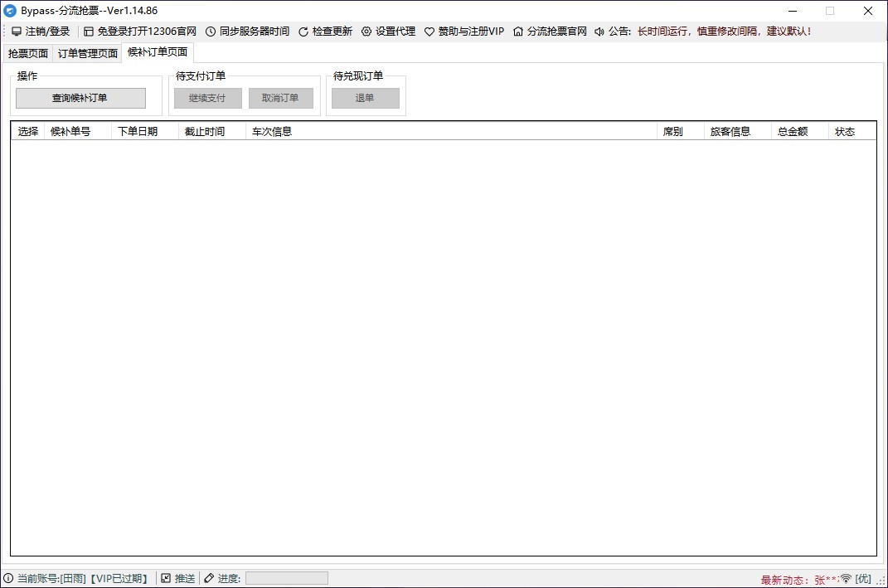The height and width of the screenshot is (588, 888).
Task: Click the 设置代理 gear icon
Action: (366, 32)
